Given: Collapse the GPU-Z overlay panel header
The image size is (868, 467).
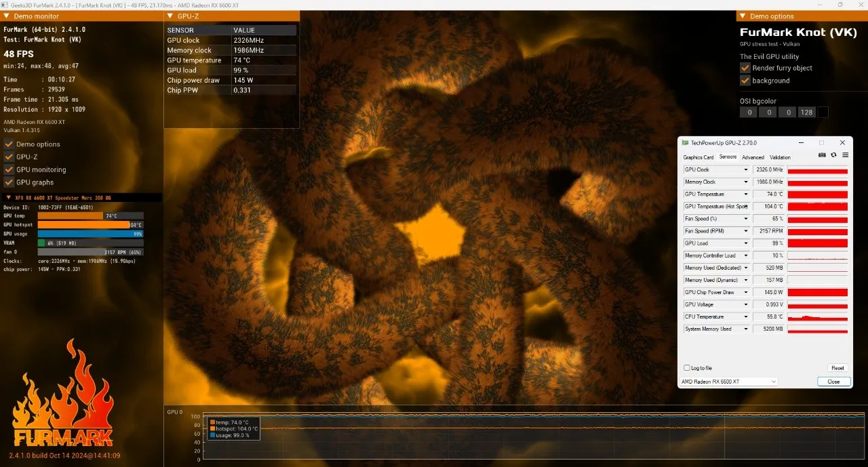Looking at the screenshot, I should point(170,16).
